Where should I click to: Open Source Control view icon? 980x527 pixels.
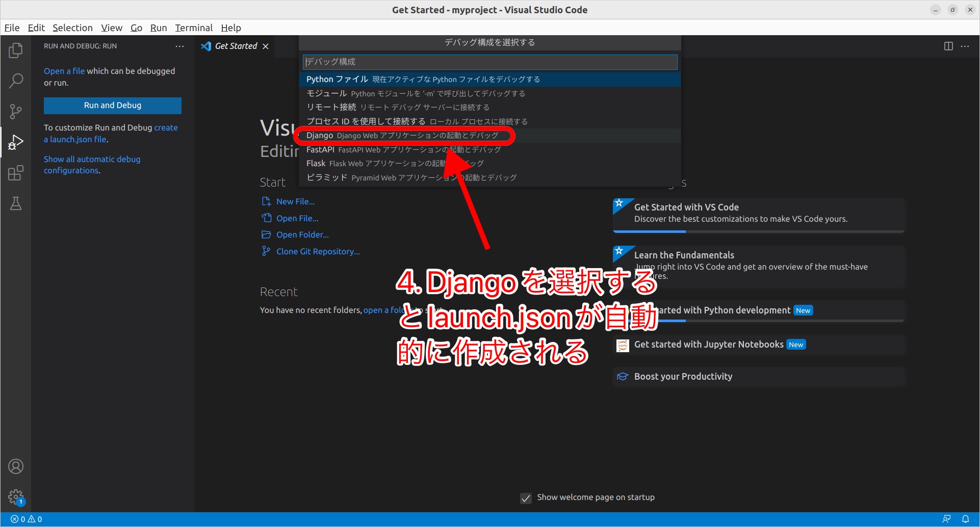[16, 111]
